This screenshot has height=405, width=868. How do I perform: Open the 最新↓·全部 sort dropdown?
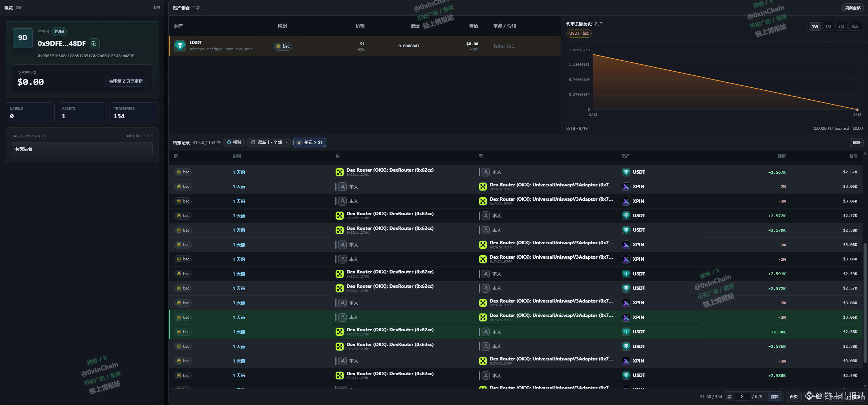coord(269,143)
